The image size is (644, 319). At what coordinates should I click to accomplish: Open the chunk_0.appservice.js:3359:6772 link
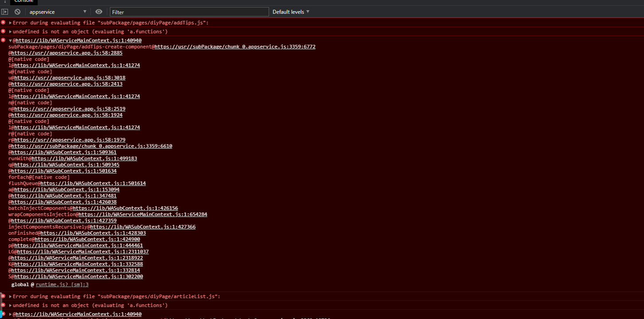coord(235,47)
